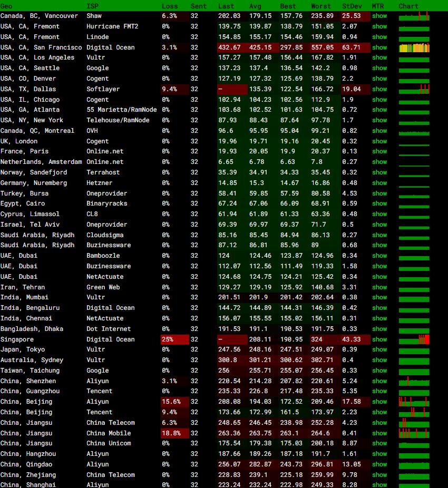Screen dimensions: 448x488
Task: Select the 'China Unicom' ISP cell
Action: (109, 443)
